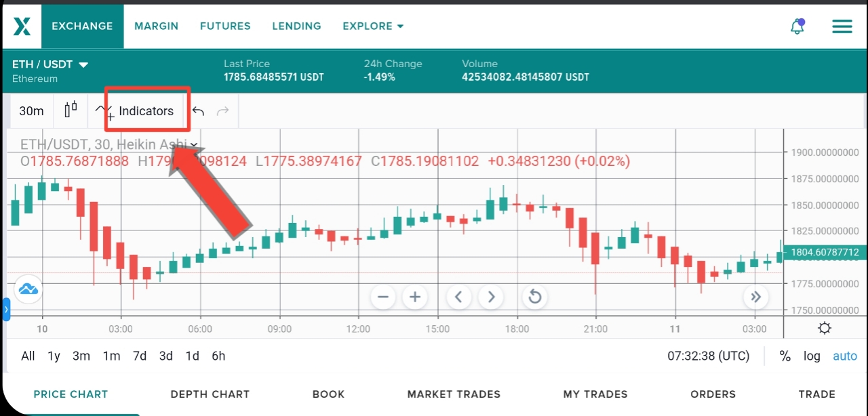Click the redo arrow in chart toolbar
868x416 pixels.
pos(222,111)
